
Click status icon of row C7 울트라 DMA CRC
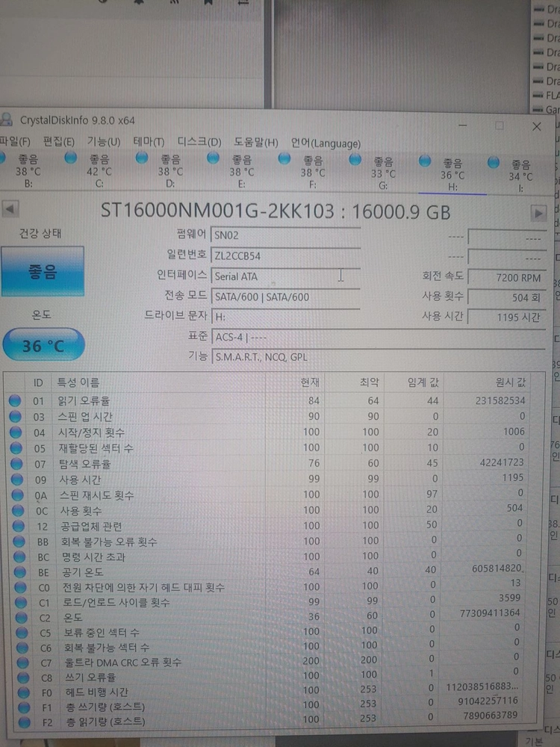[23, 662]
